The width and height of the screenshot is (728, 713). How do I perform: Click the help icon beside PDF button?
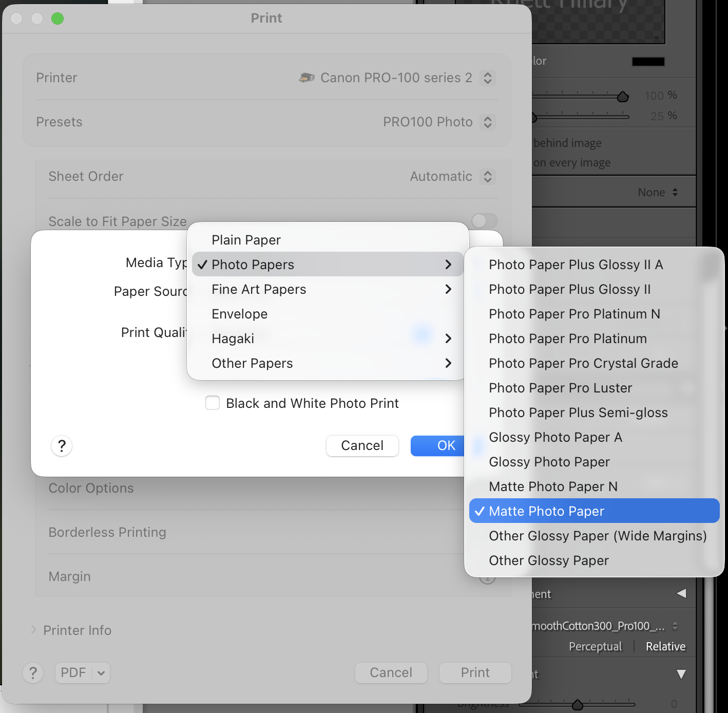33,672
